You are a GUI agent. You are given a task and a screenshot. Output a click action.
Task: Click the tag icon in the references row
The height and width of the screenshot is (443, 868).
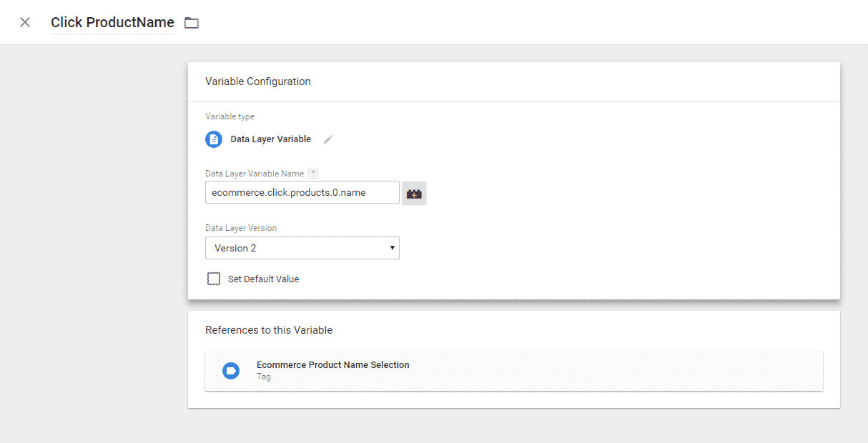(x=231, y=371)
